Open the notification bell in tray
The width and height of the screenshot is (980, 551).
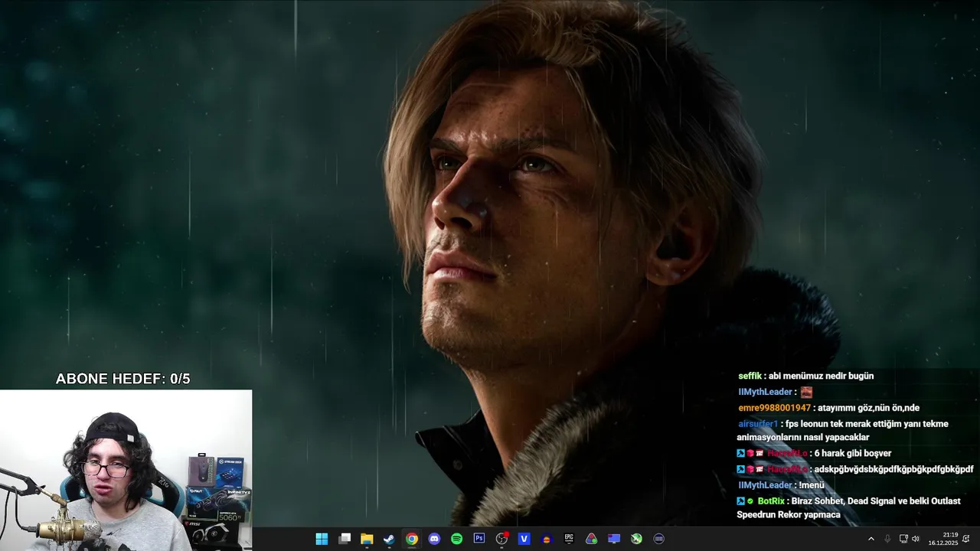pyautogui.click(x=966, y=539)
